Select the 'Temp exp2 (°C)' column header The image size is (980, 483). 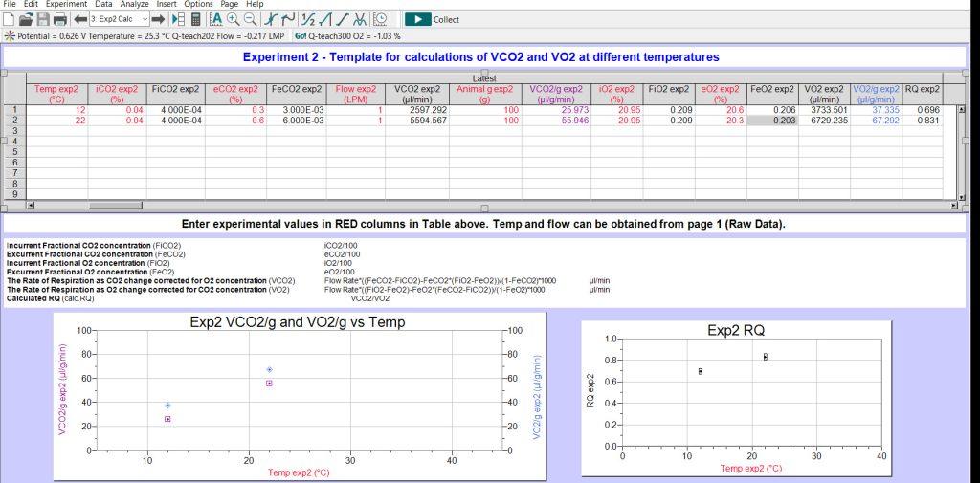click(x=56, y=94)
